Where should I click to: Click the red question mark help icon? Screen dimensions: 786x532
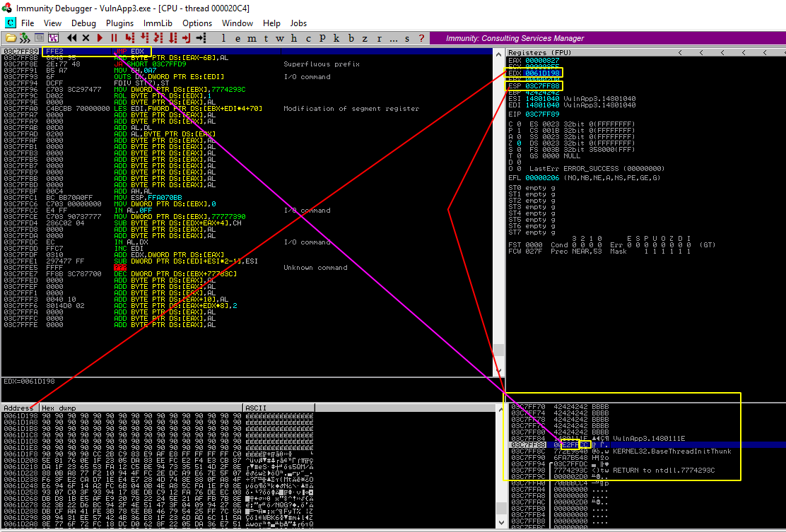[x=421, y=38]
